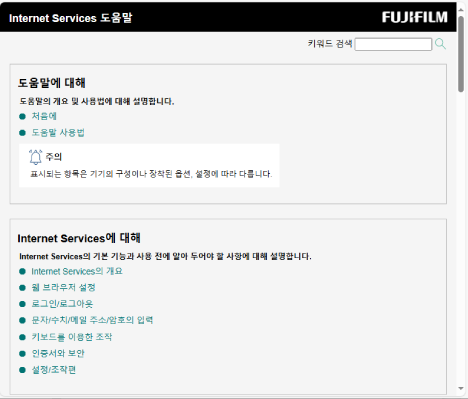Open the 도움말 사용법 link
468x399 pixels.
pos(58,133)
